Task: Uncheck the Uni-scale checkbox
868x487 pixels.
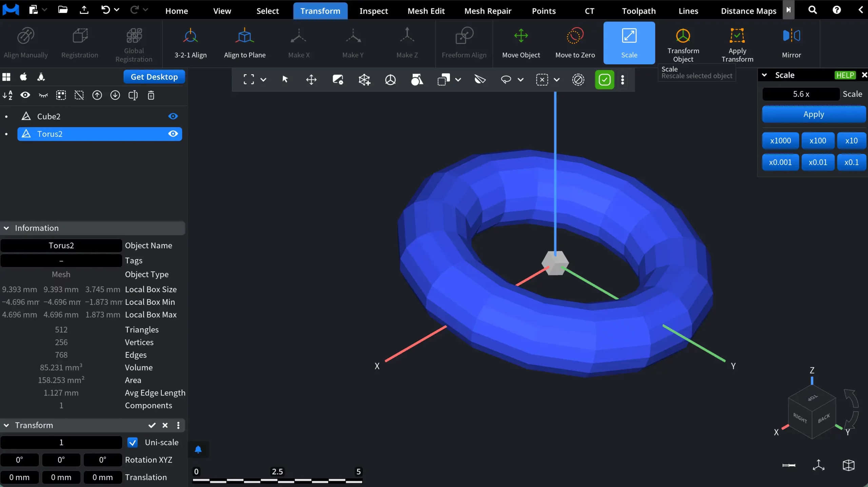Action: [x=133, y=443]
